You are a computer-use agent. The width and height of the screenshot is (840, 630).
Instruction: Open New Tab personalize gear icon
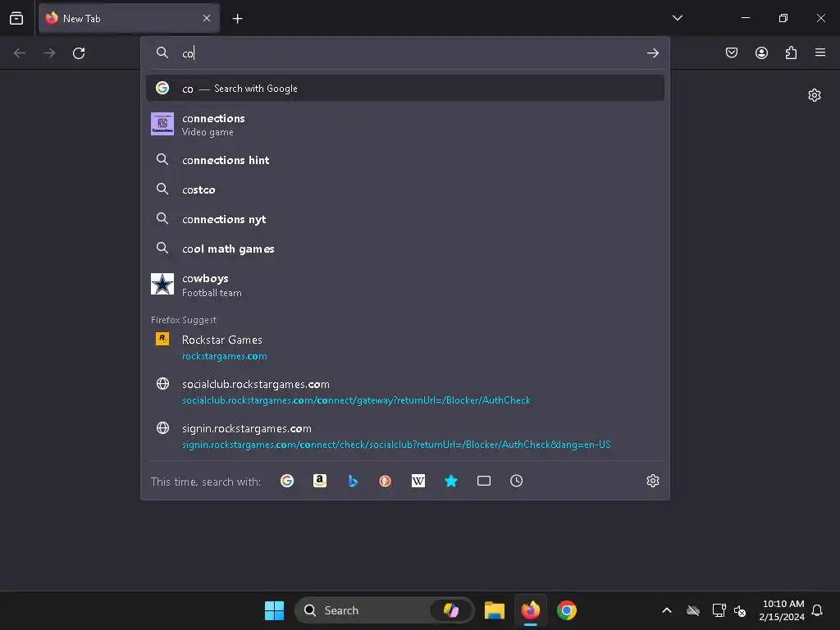(815, 95)
